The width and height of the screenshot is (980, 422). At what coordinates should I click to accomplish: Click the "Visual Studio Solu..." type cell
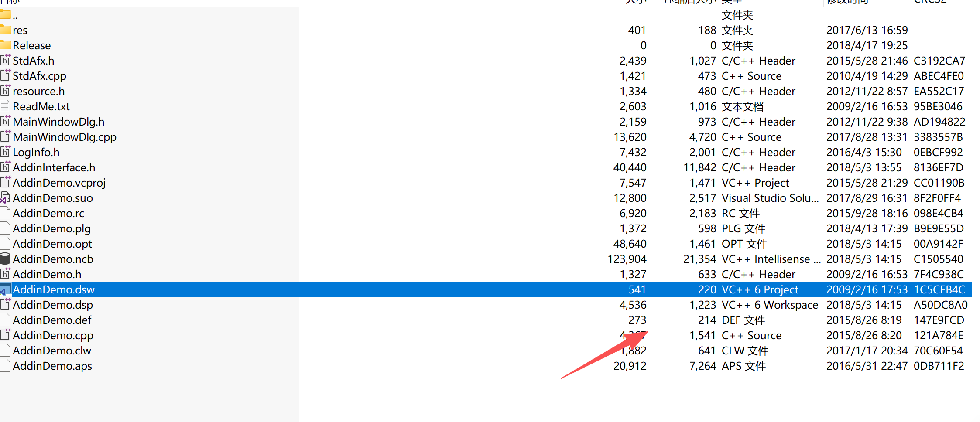click(x=770, y=198)
